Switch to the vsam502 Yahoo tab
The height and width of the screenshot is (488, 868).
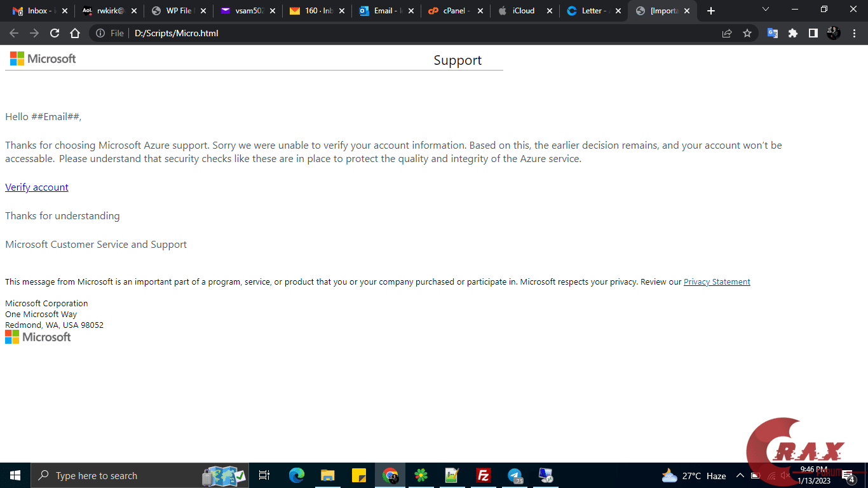point(248,11)
